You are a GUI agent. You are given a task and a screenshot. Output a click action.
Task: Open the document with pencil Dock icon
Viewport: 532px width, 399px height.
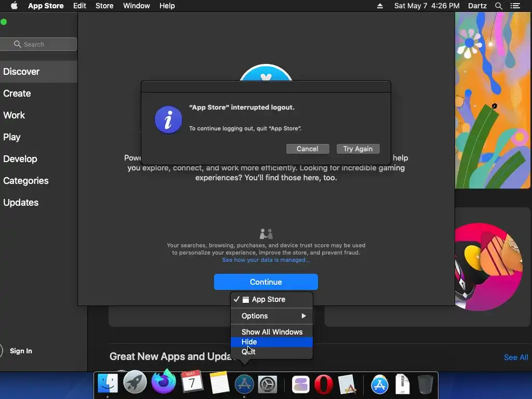347,384
